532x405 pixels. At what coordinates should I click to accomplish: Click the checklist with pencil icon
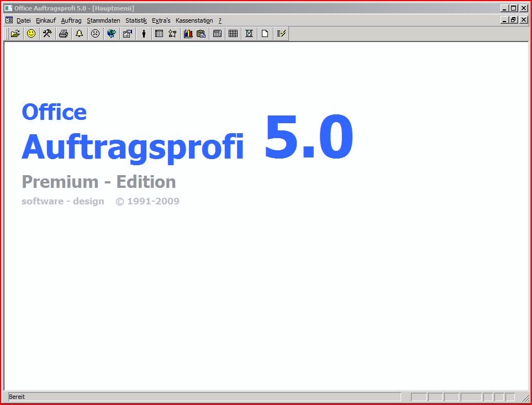[281, 34]
